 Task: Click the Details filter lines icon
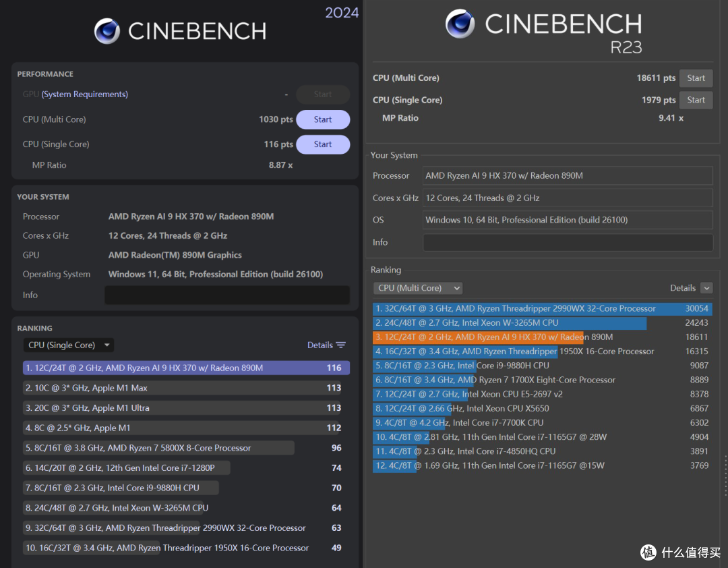click(341, 345)
